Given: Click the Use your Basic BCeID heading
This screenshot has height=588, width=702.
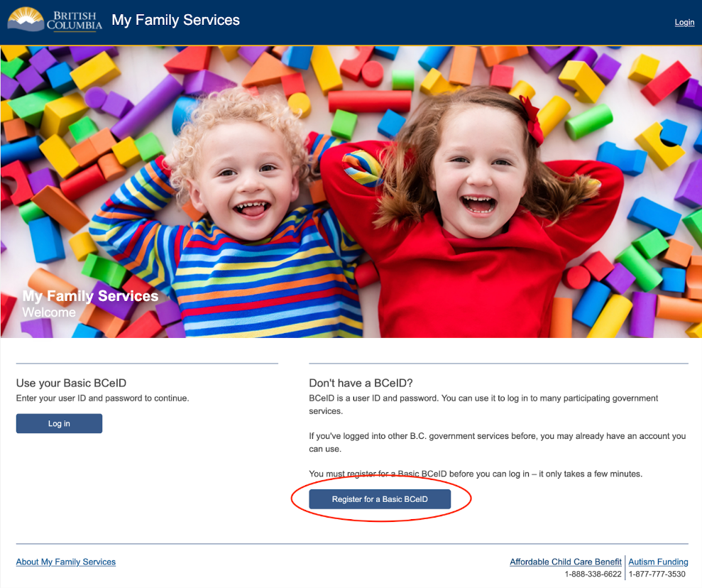Looking at the screenshot, I should coord(71,383).
